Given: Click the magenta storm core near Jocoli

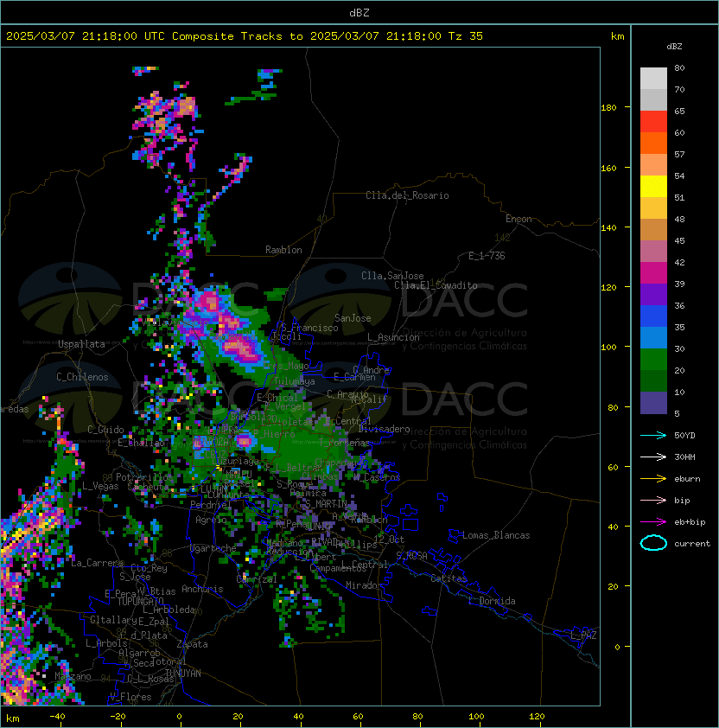Looking at the screenshot, I should 242,350.
